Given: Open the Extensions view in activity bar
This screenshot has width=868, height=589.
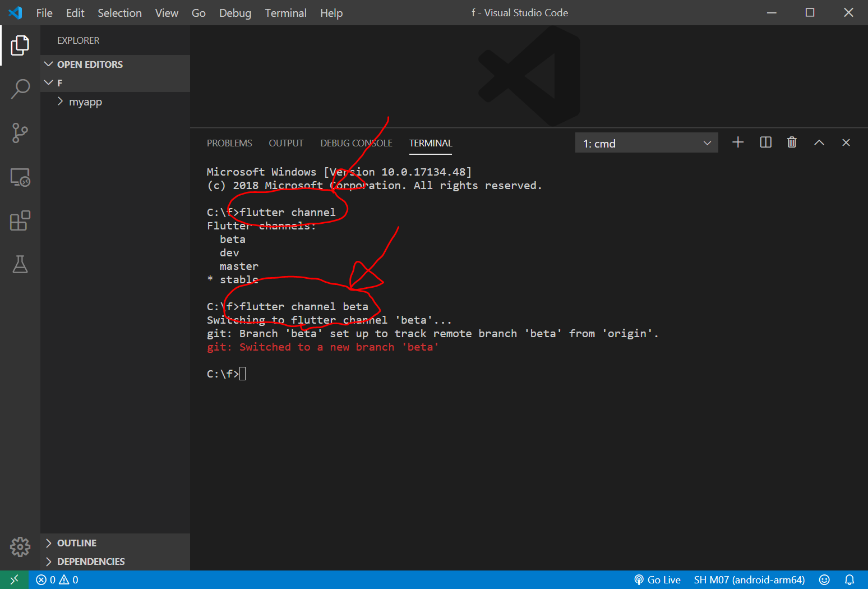Looking at the screenshot, I should click(20, 221).
